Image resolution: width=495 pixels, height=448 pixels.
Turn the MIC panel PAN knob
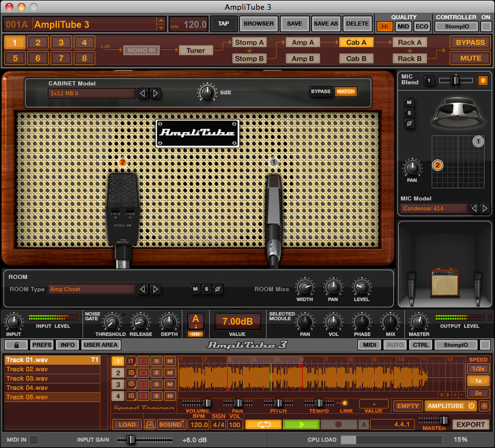[412, 168]
